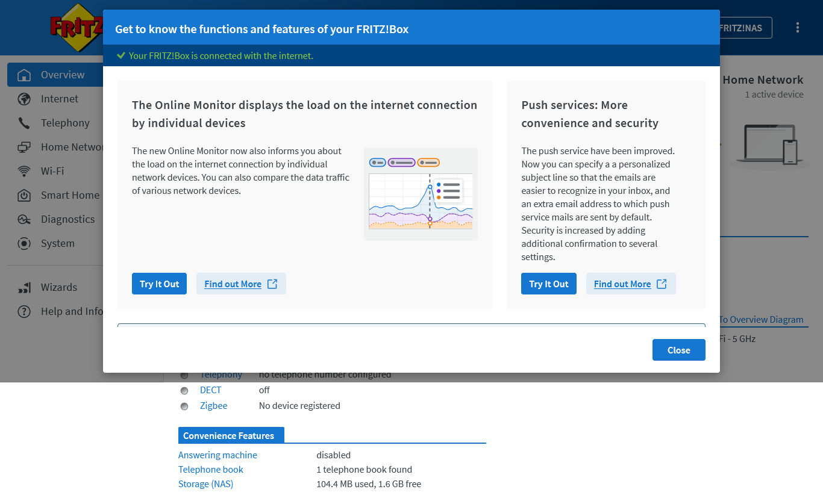Click the Internet globe icon
Screen dimensions: 823x504
24,99
